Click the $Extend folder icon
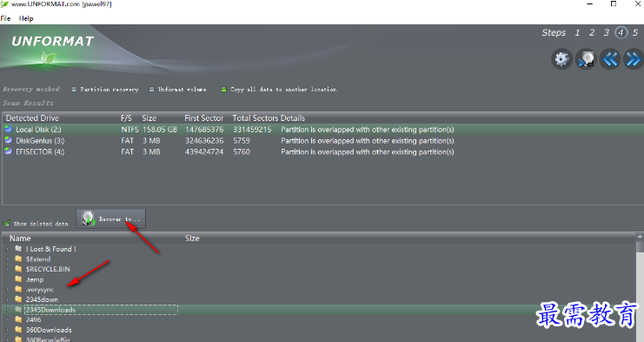644x342 pixels. (18, 258)
